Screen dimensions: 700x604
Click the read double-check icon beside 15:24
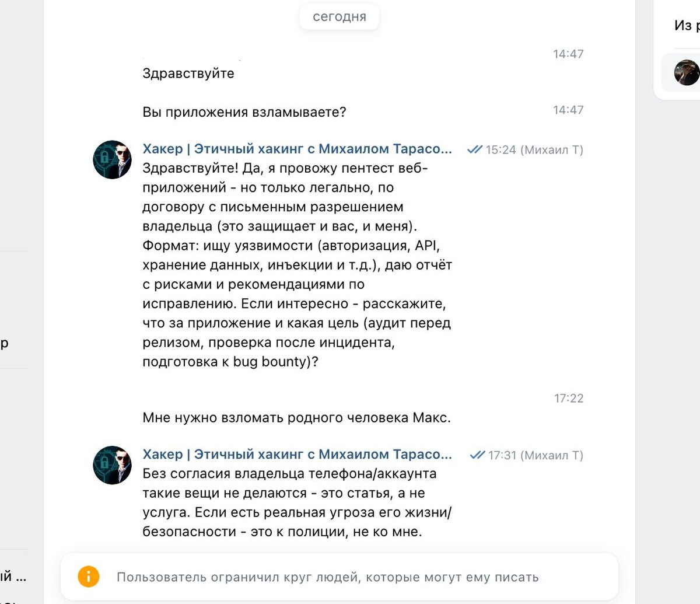[x=475, y=150]
